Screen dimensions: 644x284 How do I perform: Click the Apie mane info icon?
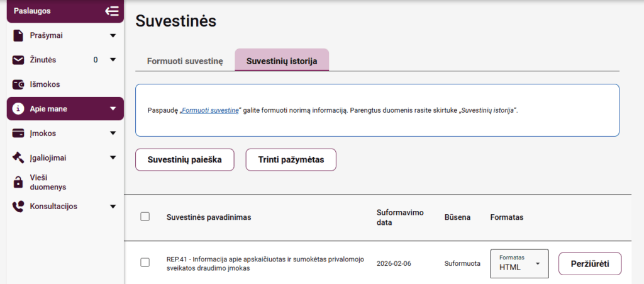coord(18,108)
